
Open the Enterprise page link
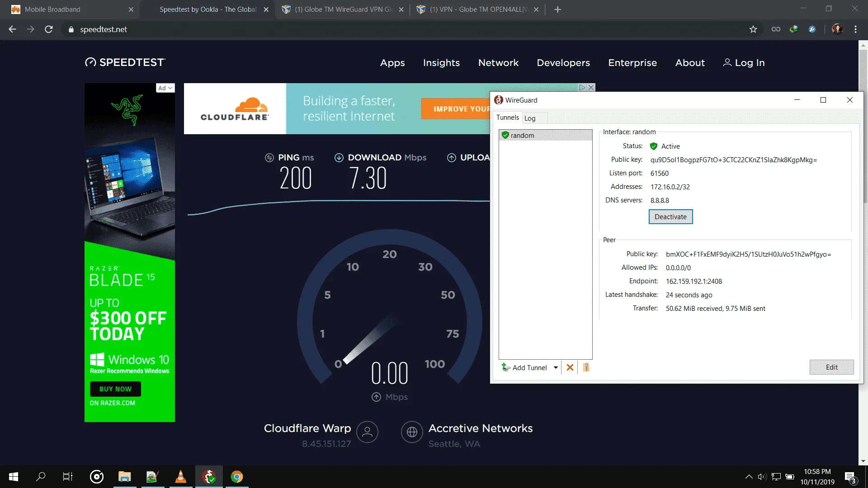632,63
